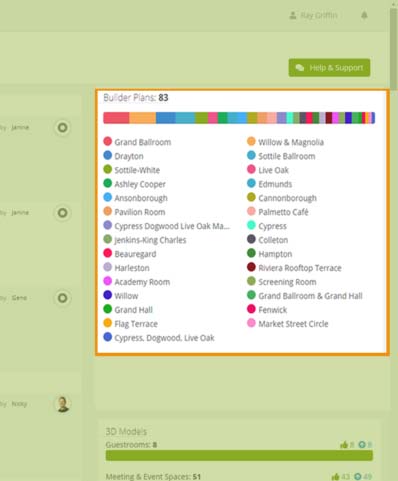This screenshot has width=398, height=481.
Task: Click the page vertical scrollbar
Action: (x=393, y=50)
